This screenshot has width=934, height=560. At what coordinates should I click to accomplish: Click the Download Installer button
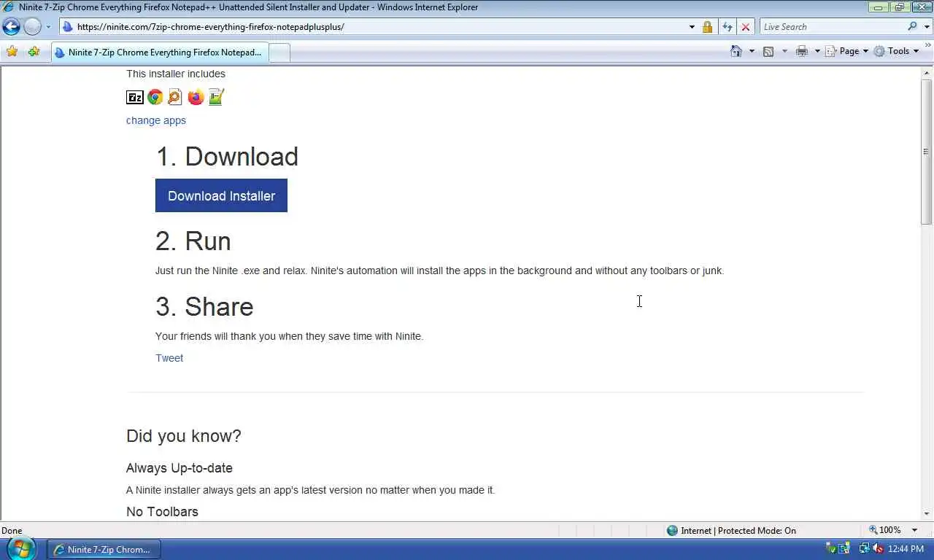[x=221, y=195]
